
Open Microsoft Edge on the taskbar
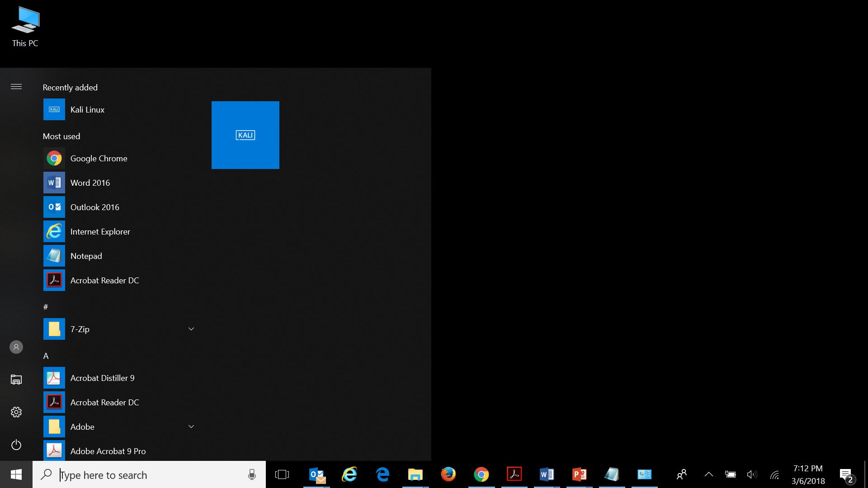click(x=382, y=474)
